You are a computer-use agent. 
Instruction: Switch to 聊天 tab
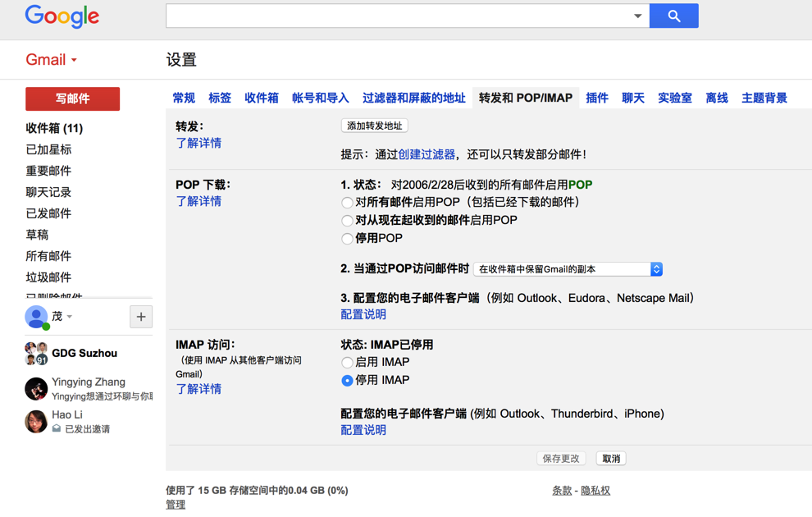pyautogui.click(x=633, y=98)
